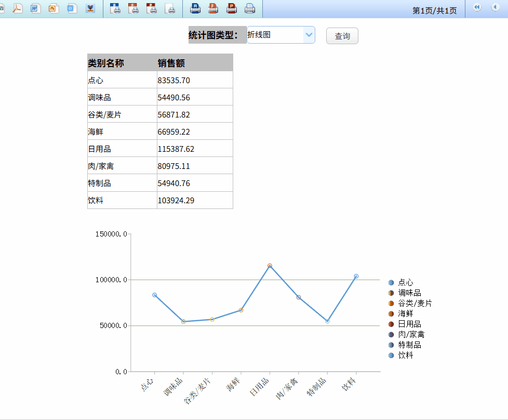The width and height of the screenshot is (508, 420).
Task: Click the solid orange printer icon labeled F
Action: click(x=213, y=8)
